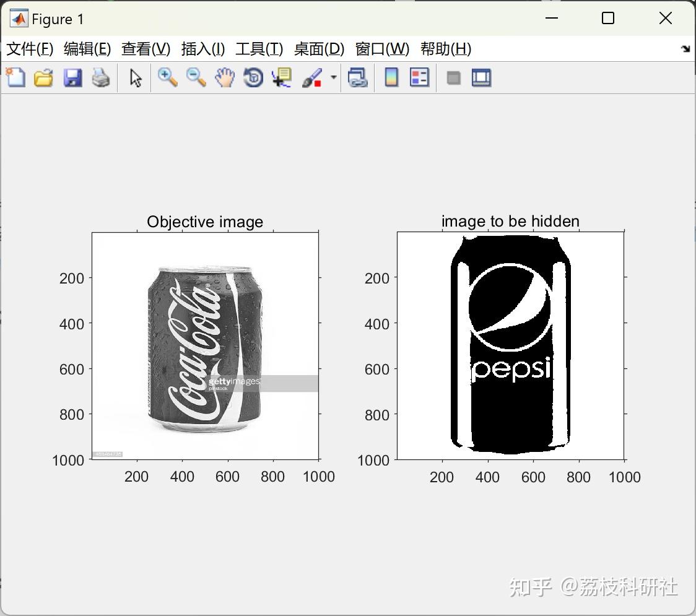Insert a legend into the figure
This screenshot has height=616, width=696.
pyautogui.click(x=420, y=77)
